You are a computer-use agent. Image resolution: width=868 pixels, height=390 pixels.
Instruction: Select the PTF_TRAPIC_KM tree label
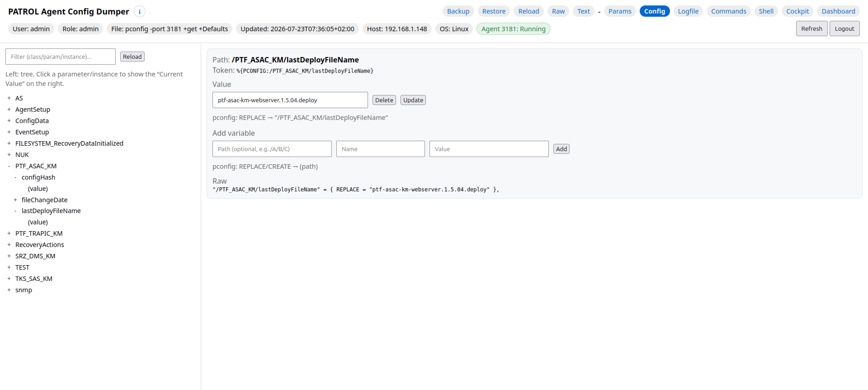[39, 233]
